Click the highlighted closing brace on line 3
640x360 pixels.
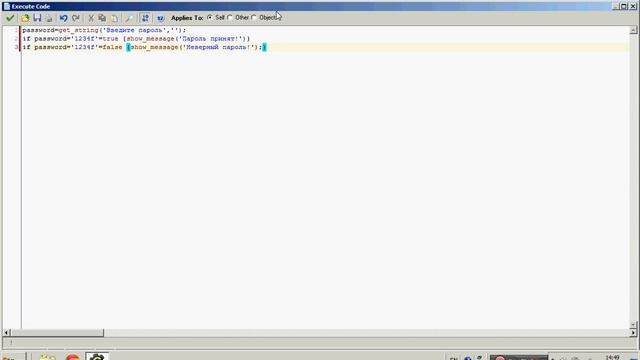(264, 47)
